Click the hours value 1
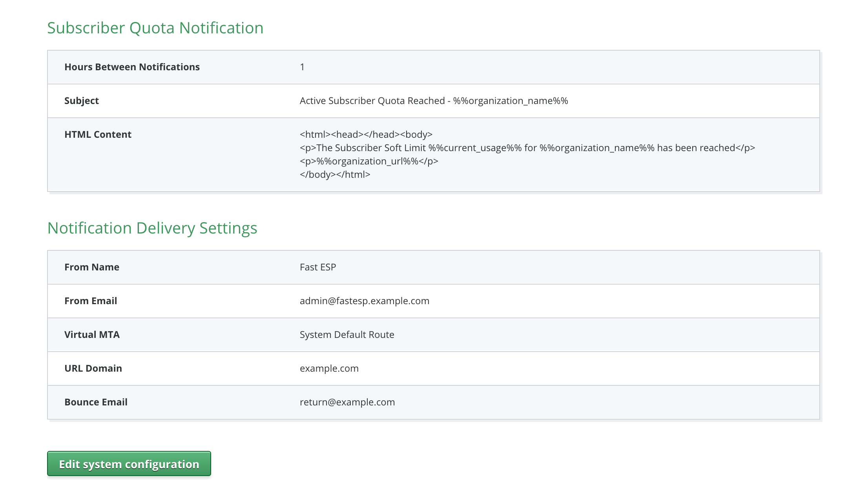 [x=302, y=67]
